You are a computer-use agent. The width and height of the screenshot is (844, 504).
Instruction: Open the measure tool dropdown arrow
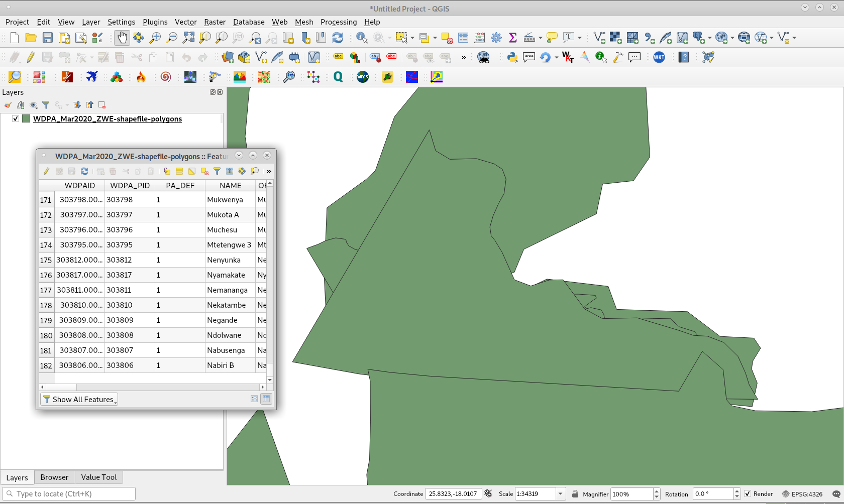pyautogui.click(x=541, y=38)
